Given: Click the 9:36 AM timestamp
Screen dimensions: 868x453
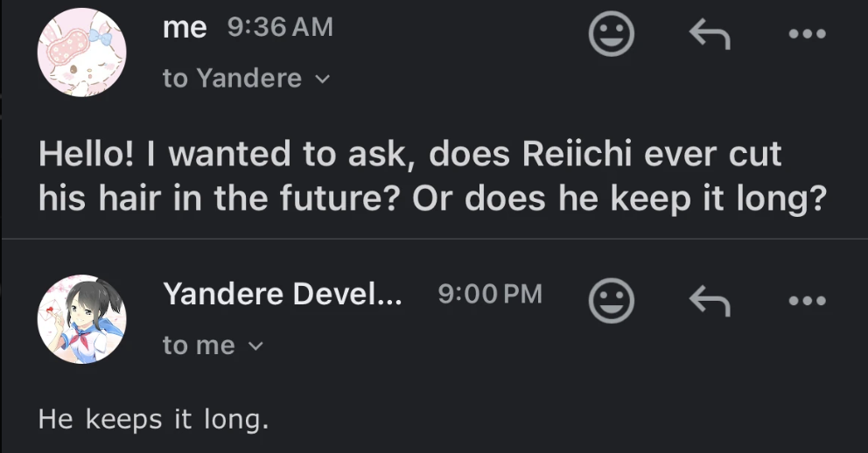Looking at the screenshot, I should point(280,28).
